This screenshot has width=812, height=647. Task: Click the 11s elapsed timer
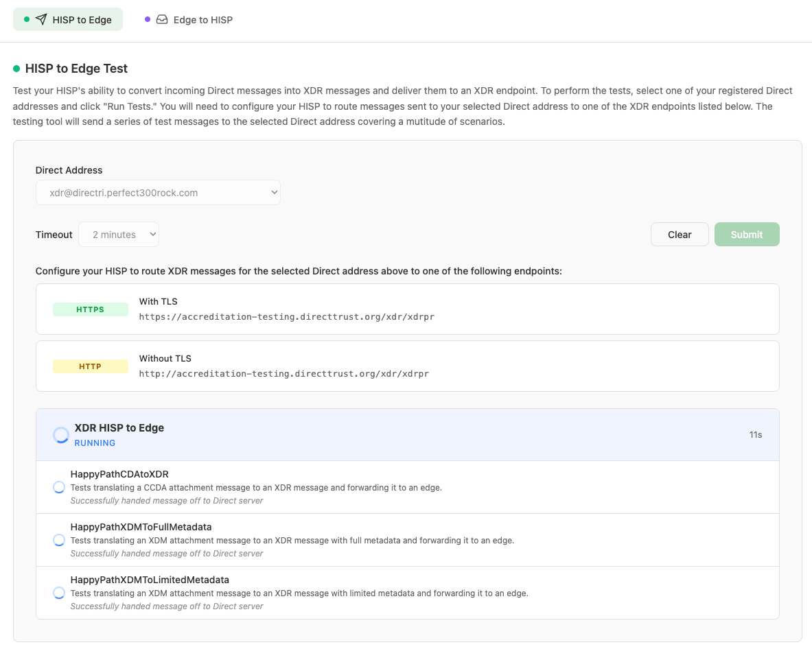[756, 435]
